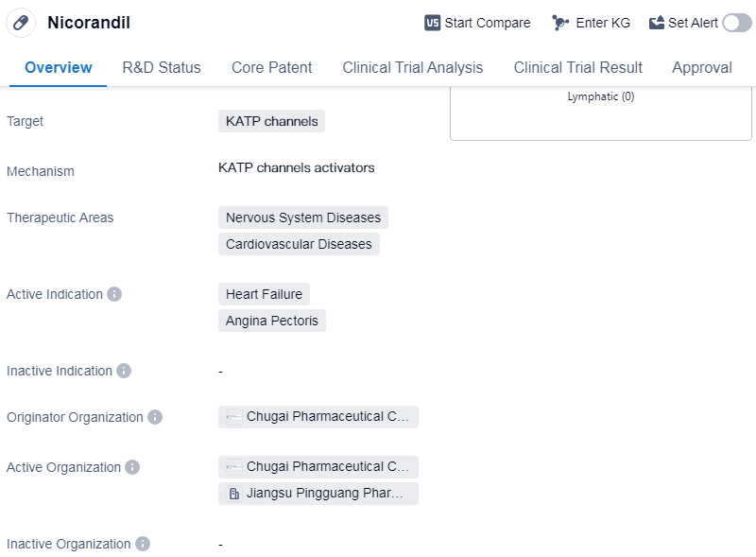The height and width of the screenshot is (557, 756).
Task: Go to the Clinical Trial Result tab
Action: (577, 67)
